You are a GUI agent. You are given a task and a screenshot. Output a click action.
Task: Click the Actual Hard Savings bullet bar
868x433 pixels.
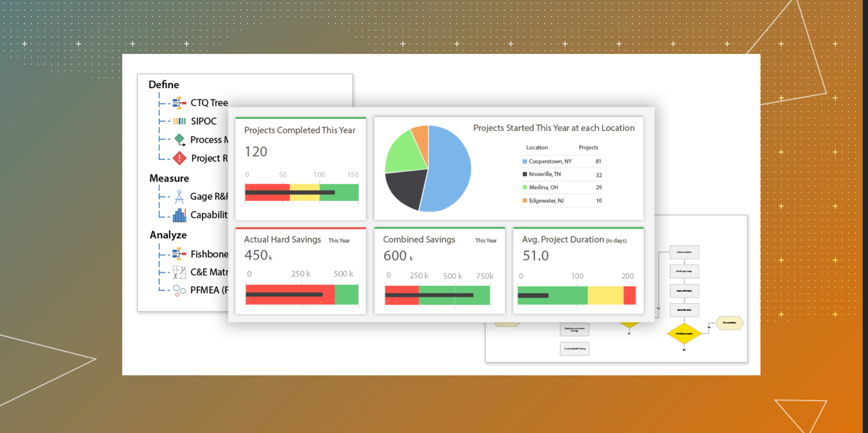302,295
